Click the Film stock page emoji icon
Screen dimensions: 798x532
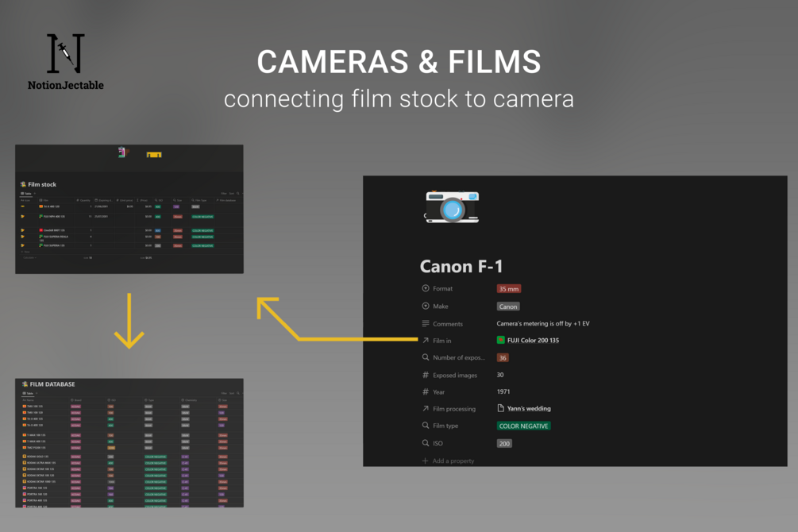pyautogui.click(x=23, y=184)
